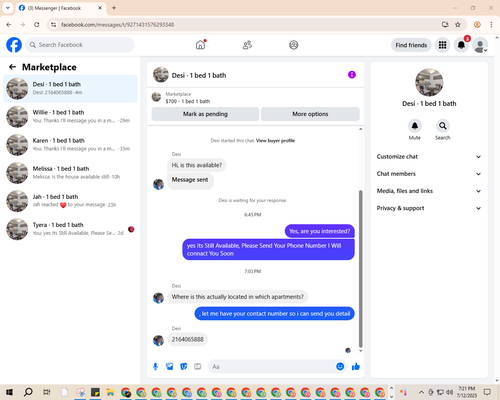Click the install app icon in address bar

coord(445,25)
